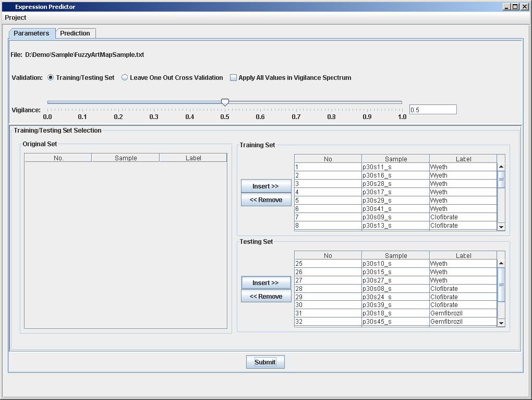Image resolution: width=532 pixels, height=400 pixels.
Task: Select testing sample p30s27_s
Action: click(x=395, y=280)
